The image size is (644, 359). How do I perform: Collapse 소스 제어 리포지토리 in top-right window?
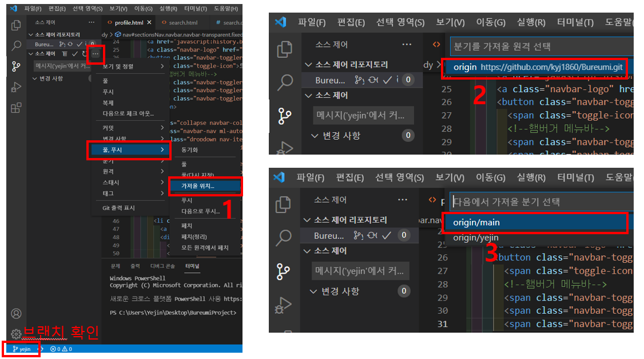pyautogui.click(x=308, y=65)
